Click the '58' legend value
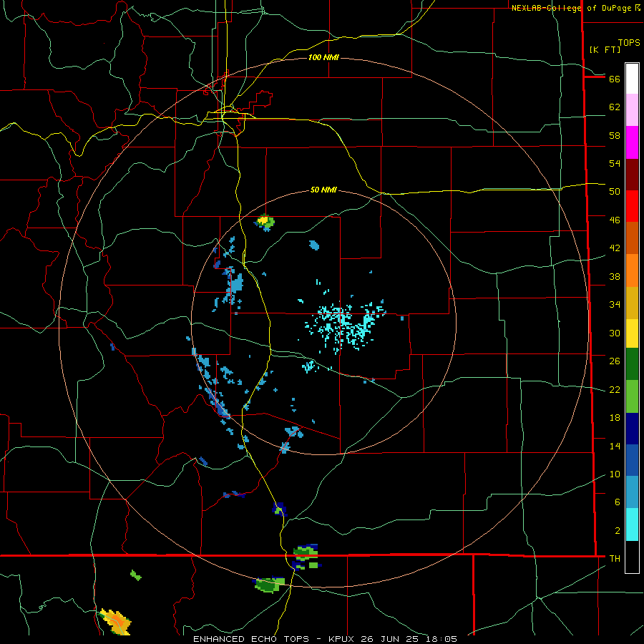 point(615,135)
